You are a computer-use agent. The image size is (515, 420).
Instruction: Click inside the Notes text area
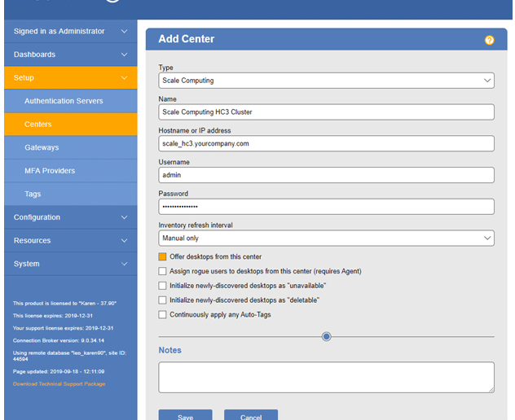[326, 378]
